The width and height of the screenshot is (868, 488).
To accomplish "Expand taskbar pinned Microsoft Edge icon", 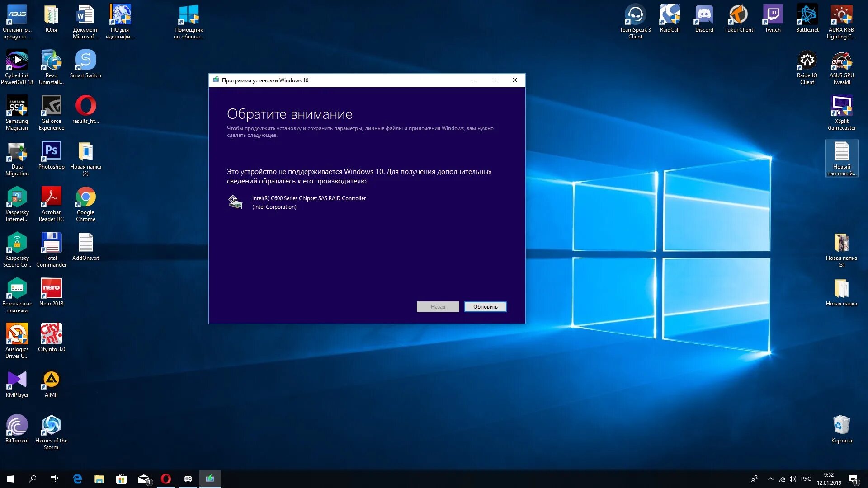I will [77, 479].
